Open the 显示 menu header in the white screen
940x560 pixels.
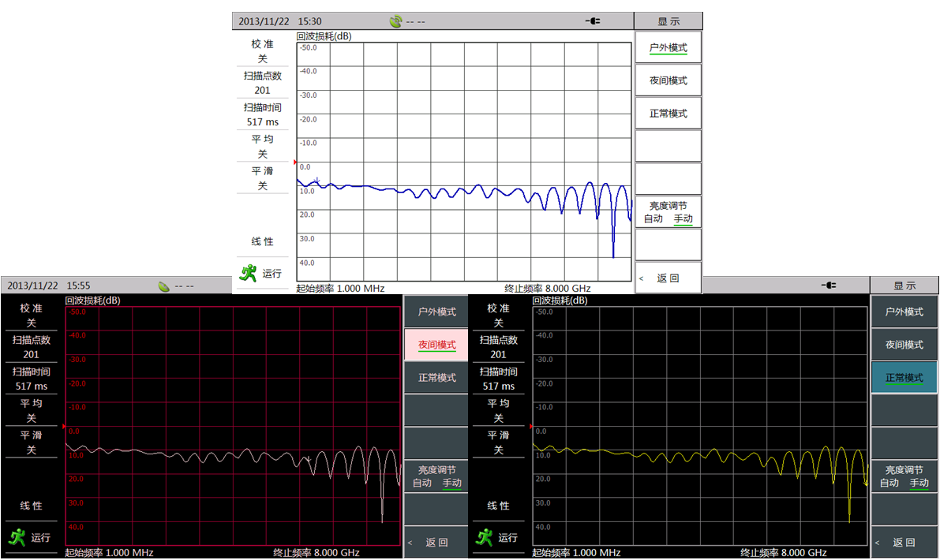[668, 21]
